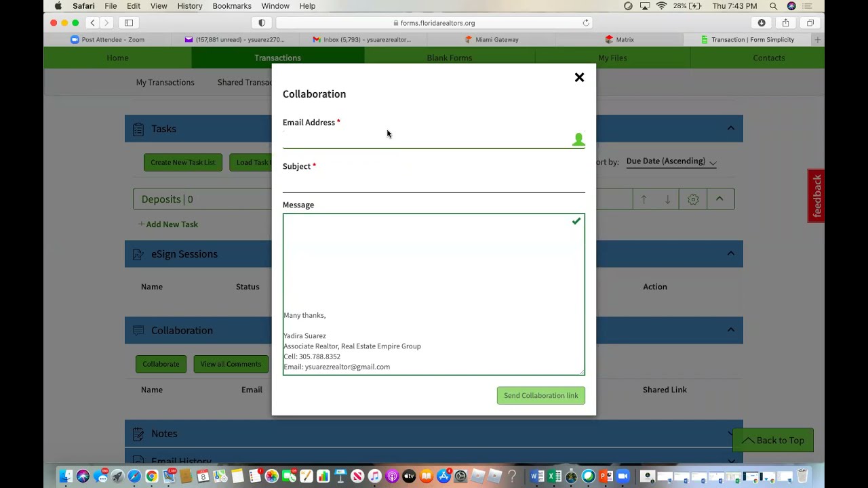Move Deposits list down with arrow
Screen dimensions: 868x488
point(667,199)
